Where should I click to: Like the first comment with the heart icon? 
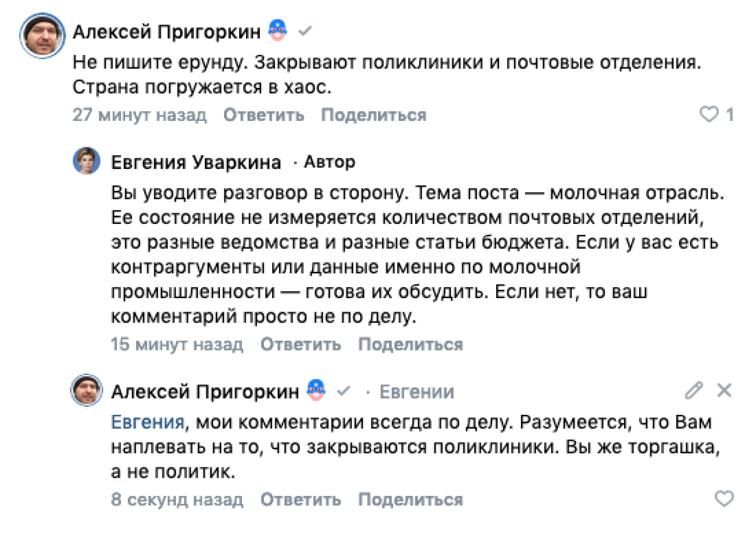(x=708, y=114)
